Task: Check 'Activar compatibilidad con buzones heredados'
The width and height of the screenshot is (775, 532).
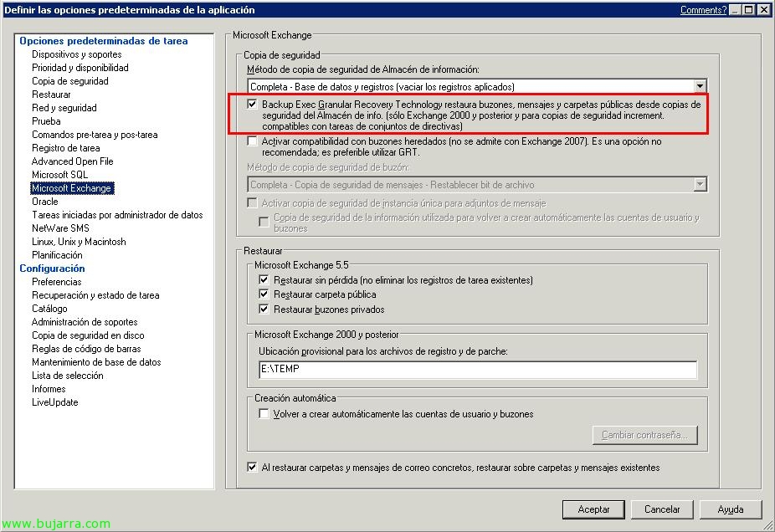Action: [252, 141]
